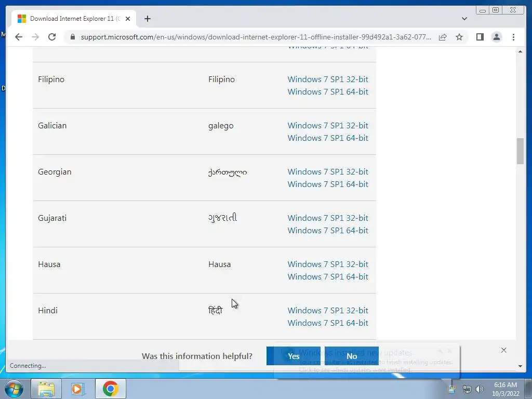Select the Chrome taskbar icon

click(110, 389)
